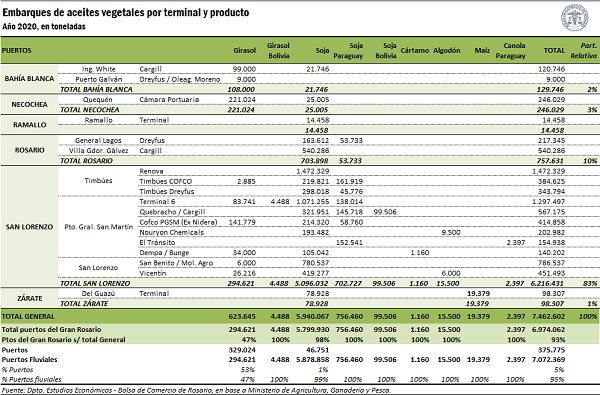Select the Soja Paraguay column header
600x395 pixels.
coord(348,51)
